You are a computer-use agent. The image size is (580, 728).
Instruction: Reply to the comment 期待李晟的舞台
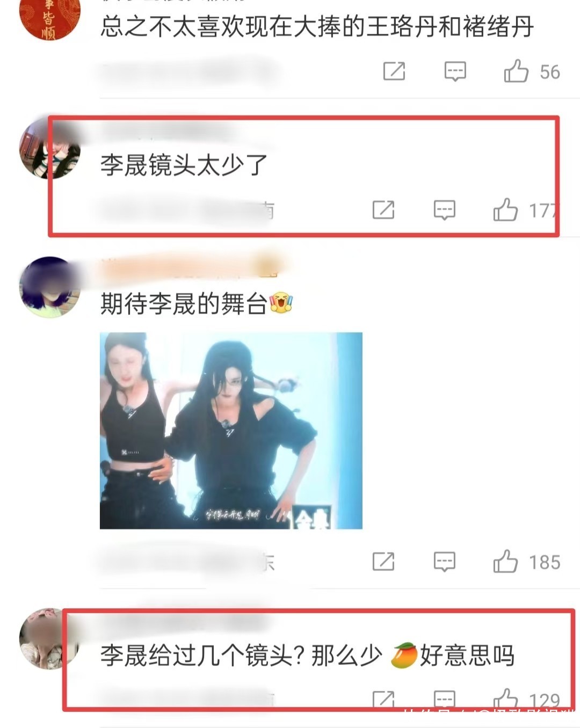444,562
